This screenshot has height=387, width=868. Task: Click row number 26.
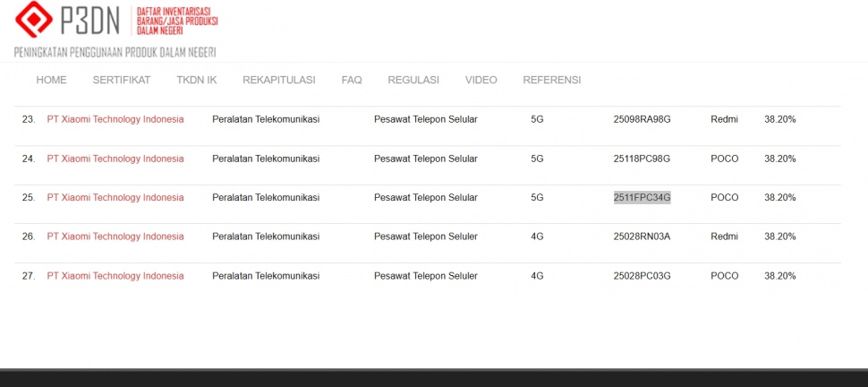pyautogui.click(x=29, y=236)
